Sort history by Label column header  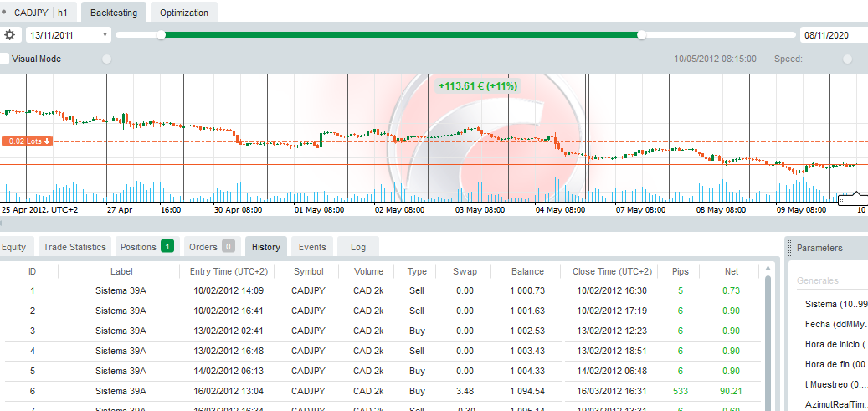click(x=121, y=271)
